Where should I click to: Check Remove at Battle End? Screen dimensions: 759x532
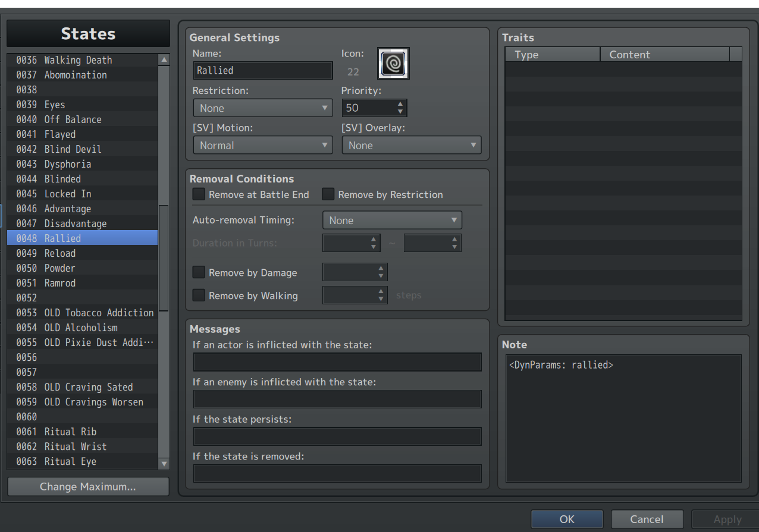click(x=199, y=194)
